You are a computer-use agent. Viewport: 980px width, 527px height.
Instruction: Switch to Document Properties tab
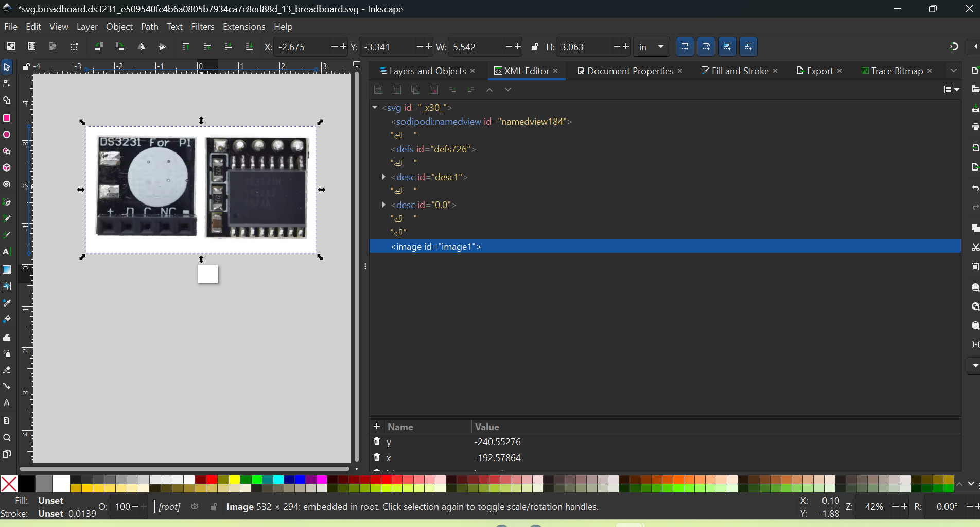pos(625,71)
